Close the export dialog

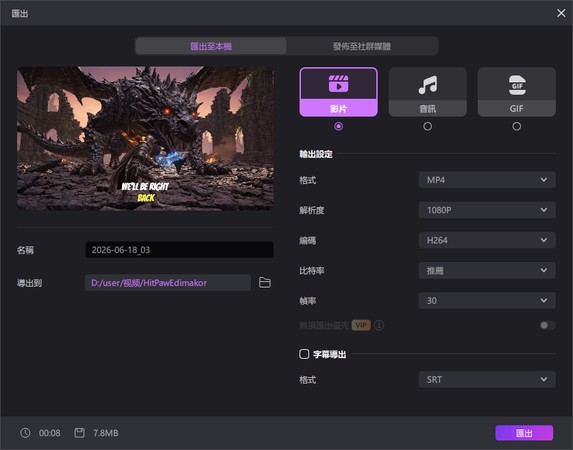tap(561, 13)
